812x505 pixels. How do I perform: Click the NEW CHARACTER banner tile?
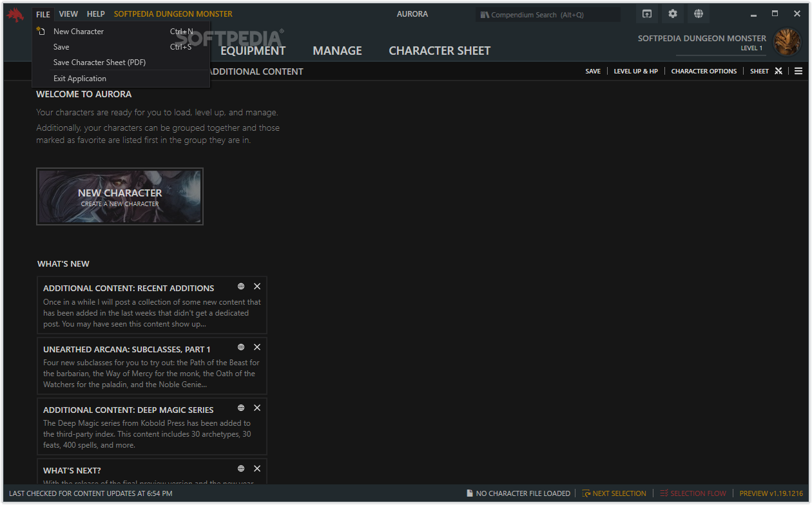click(120, 196)
